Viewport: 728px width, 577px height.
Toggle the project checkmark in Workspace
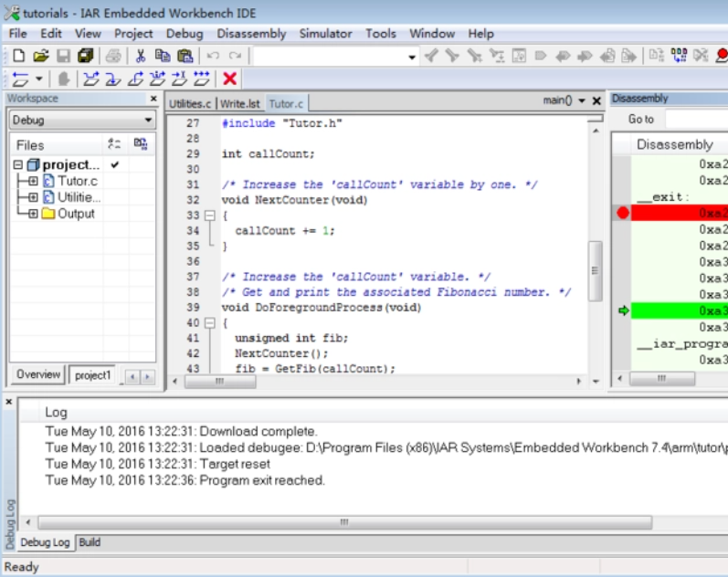coord(115,165)
